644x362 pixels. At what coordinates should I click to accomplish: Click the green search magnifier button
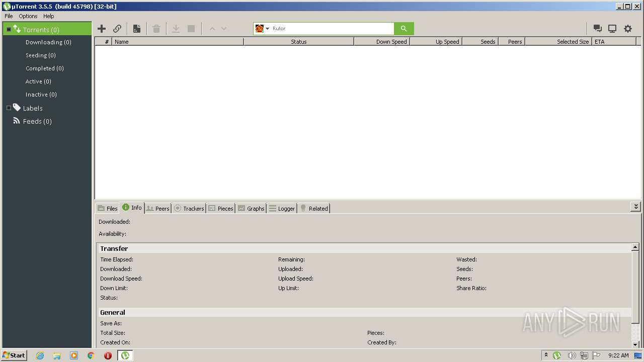pyautogui.click(x=404, y=29)
